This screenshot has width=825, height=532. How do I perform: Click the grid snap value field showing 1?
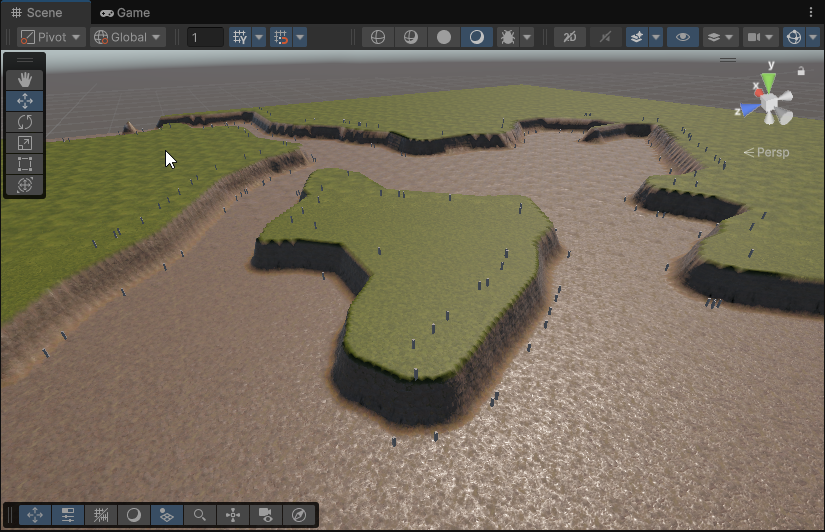tap(205, 37)
